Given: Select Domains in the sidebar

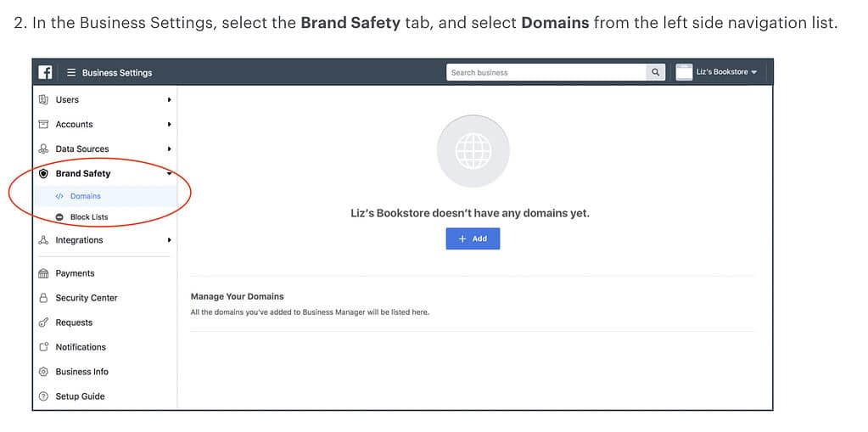Looking at the screenshot, I should 85,196.
